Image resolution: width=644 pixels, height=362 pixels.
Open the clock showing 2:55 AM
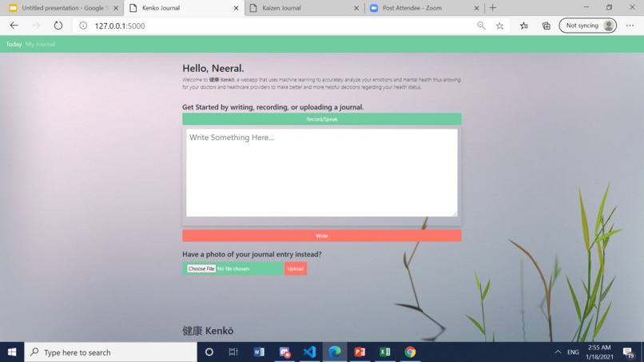(599, 352)
